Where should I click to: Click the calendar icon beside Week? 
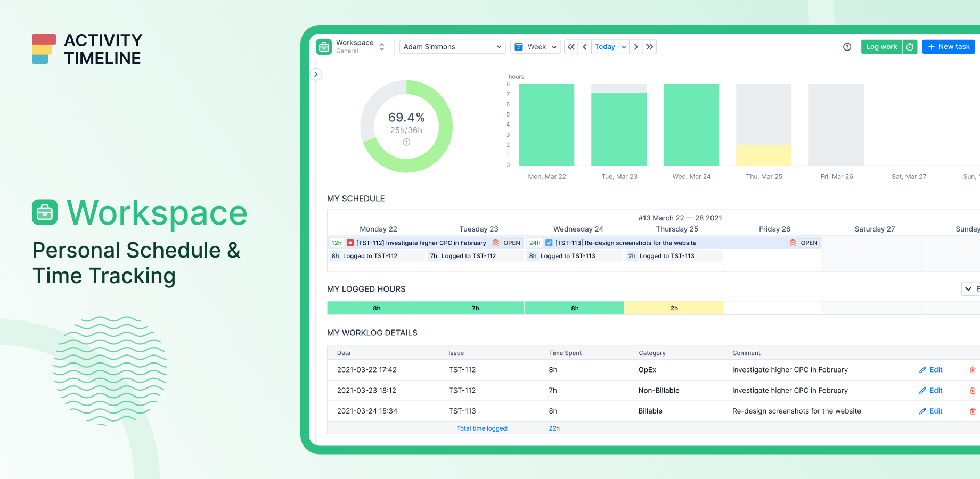pos(519,47)
